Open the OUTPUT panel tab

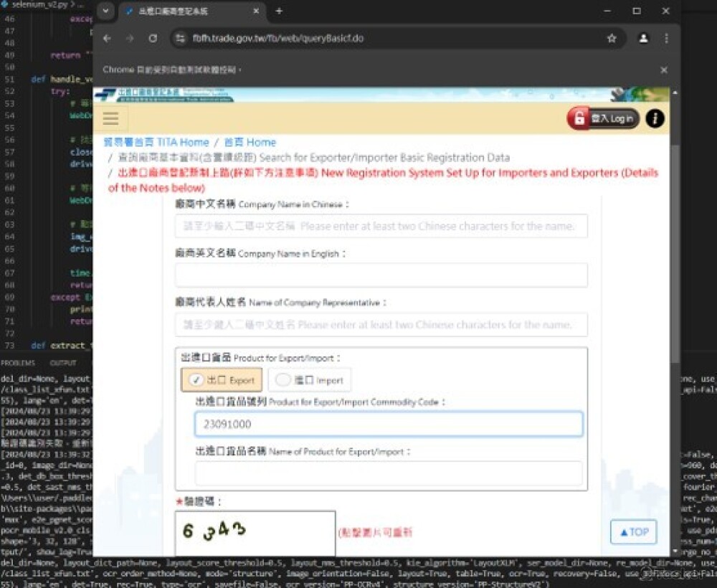click(63, 363)
